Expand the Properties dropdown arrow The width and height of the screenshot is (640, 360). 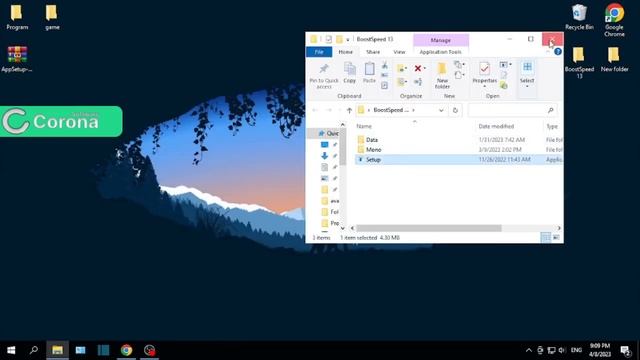(484, 87)
